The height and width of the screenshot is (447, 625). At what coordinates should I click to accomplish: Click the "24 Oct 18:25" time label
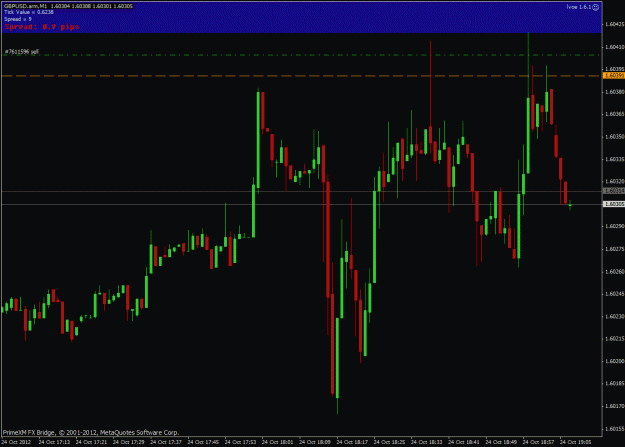389,442
